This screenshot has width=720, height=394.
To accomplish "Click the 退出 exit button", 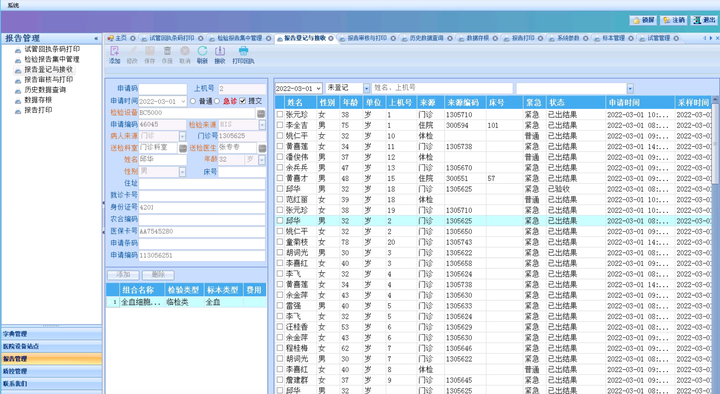I will point(704,20).
